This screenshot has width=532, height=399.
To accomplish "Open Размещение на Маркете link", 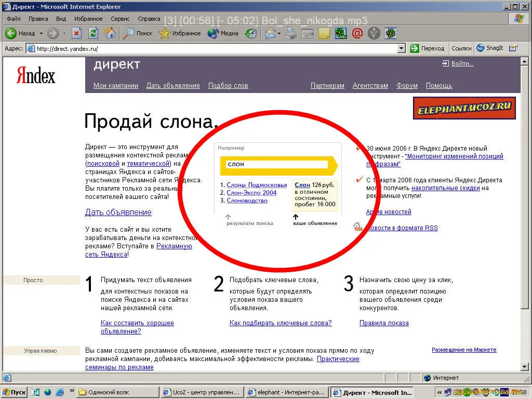I will [x=464, y=350].
